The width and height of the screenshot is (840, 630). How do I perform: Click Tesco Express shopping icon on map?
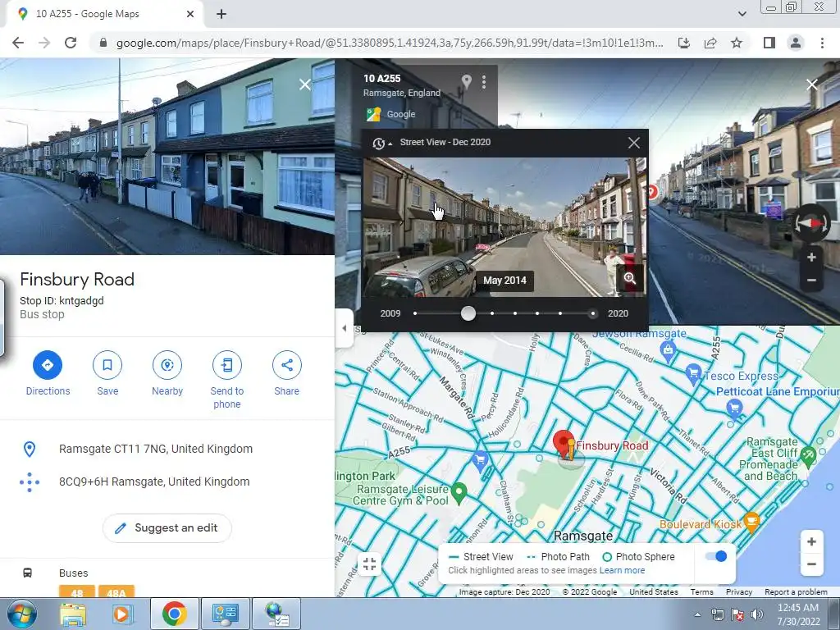[694, 373]
